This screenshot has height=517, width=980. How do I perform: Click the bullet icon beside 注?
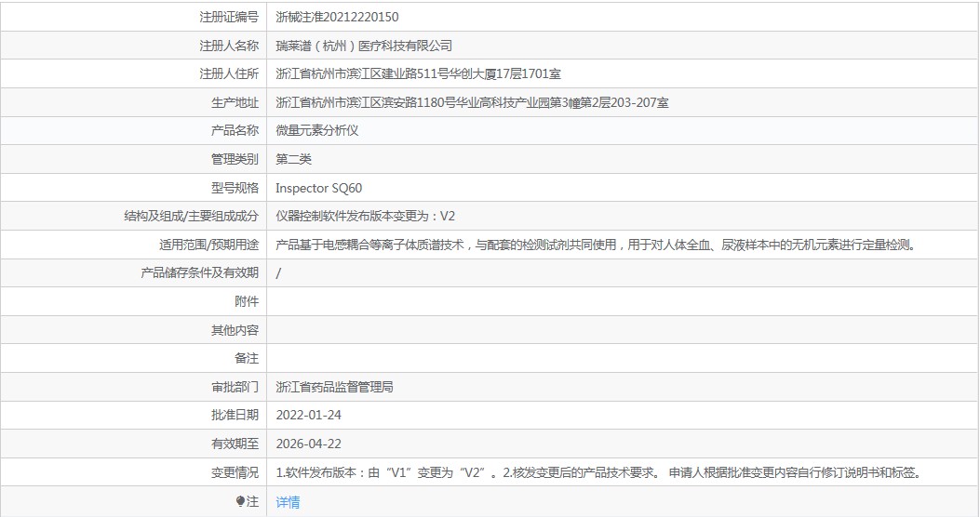(x=240, y=501)
